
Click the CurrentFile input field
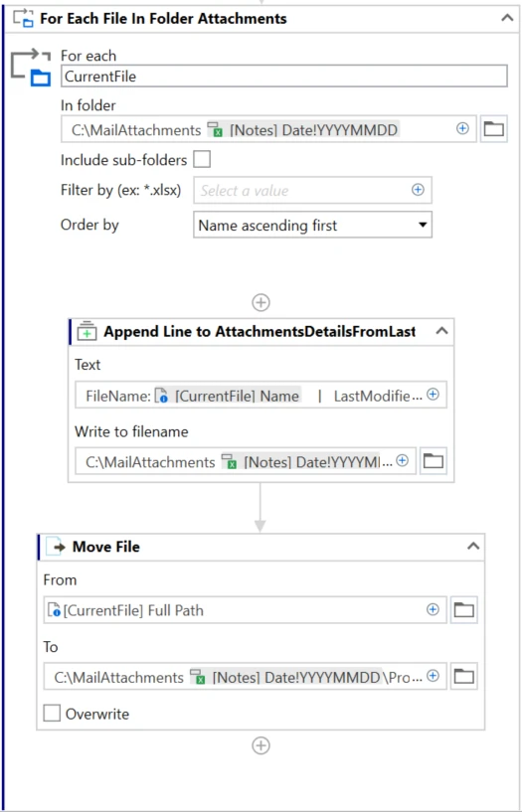(283, 77)
